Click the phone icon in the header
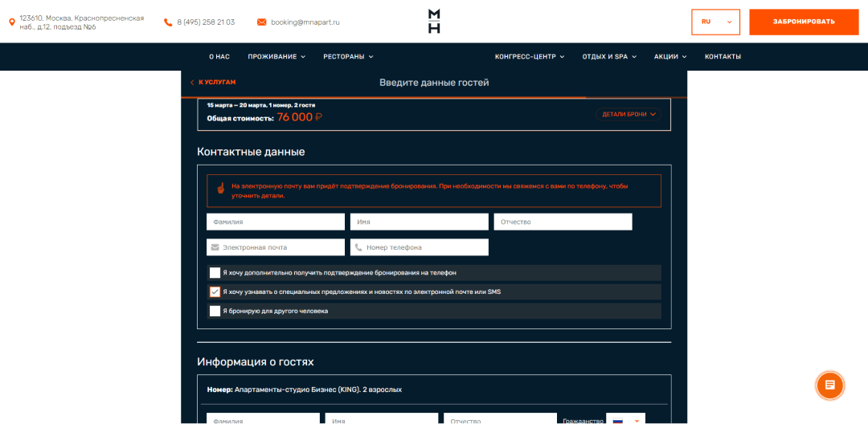868x424 pixels. click(x=168, y=22)
